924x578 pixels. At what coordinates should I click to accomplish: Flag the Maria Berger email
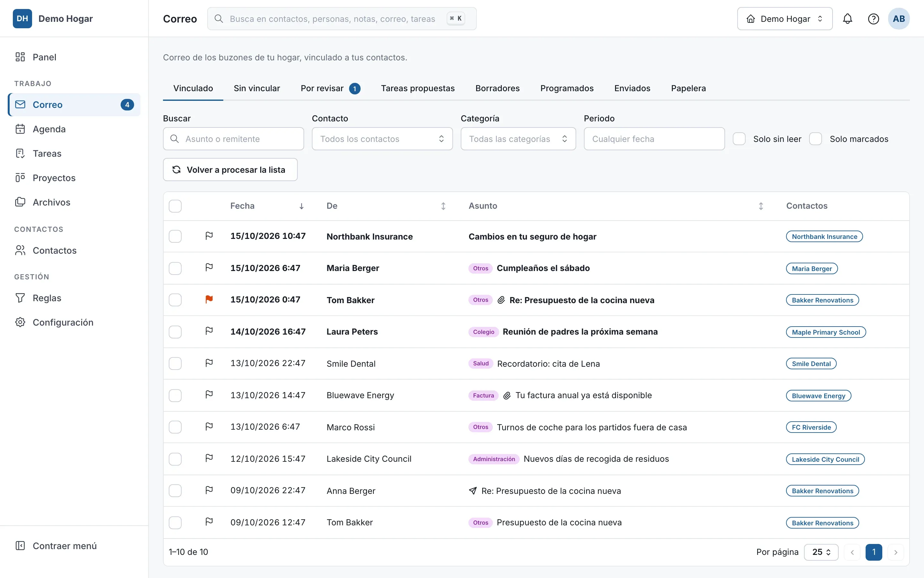click(x=209, y=267)
